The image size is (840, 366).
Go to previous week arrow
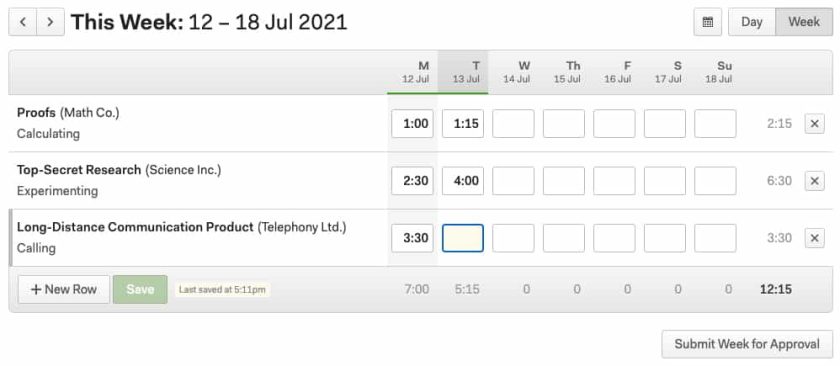click(23, 22)
